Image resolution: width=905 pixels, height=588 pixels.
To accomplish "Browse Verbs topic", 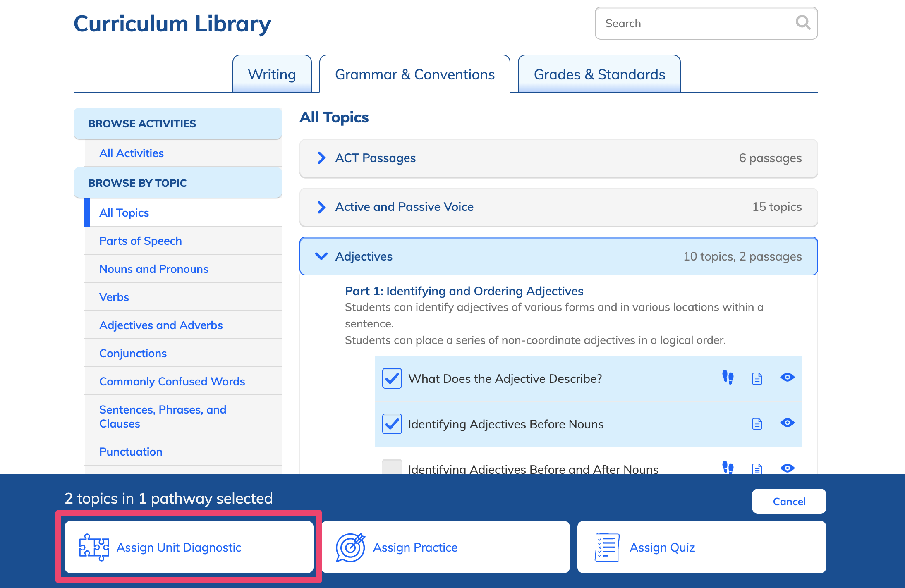I will pos(183,297).
